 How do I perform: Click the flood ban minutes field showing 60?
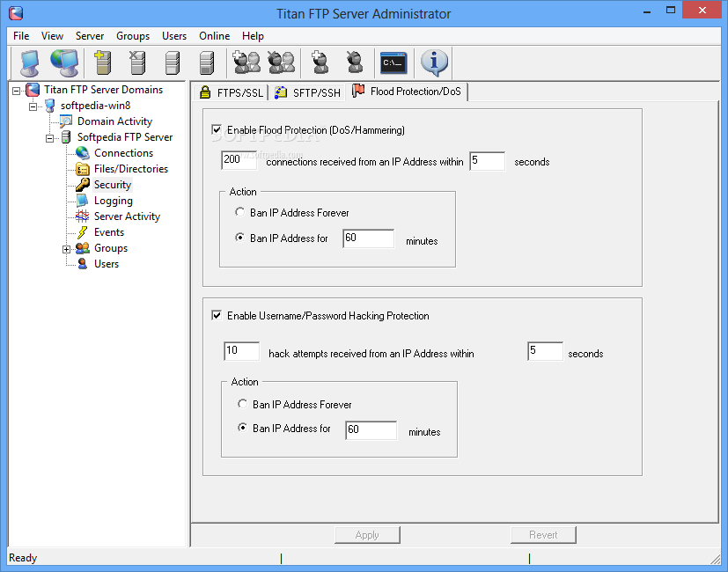tap(369, 238)
